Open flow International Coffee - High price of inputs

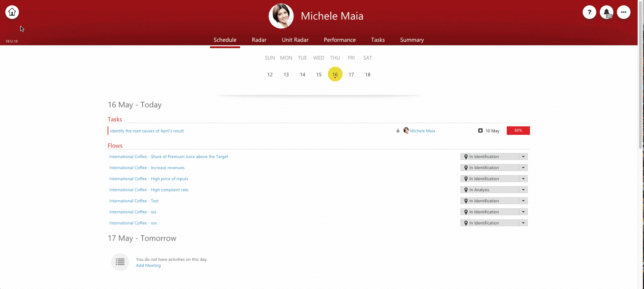tap(149, 179)
